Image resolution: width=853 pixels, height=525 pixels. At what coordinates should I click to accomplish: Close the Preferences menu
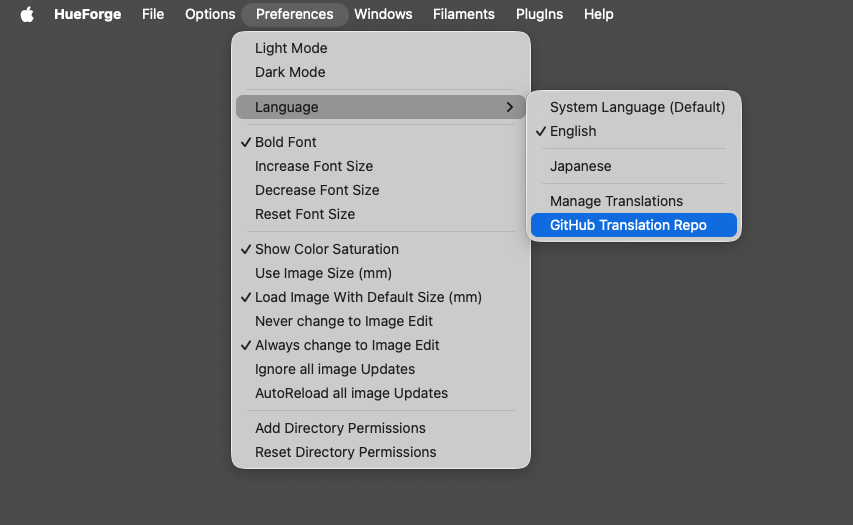294,14
